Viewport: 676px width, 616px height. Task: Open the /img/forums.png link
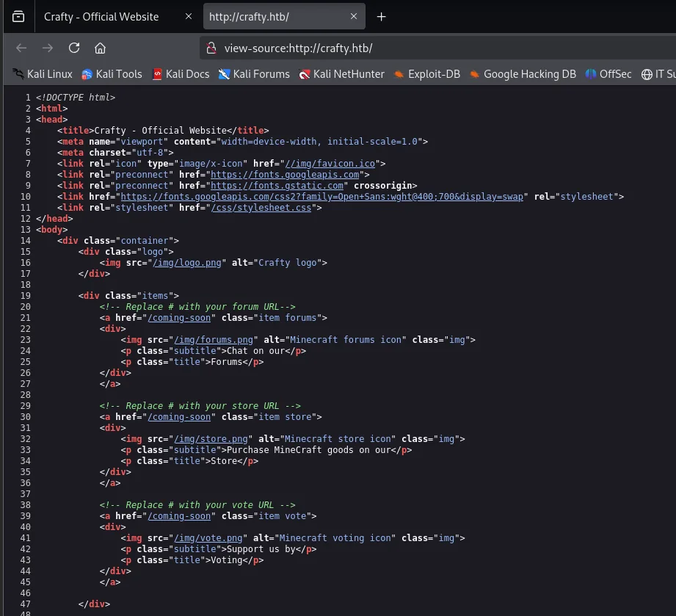(214, 340)
